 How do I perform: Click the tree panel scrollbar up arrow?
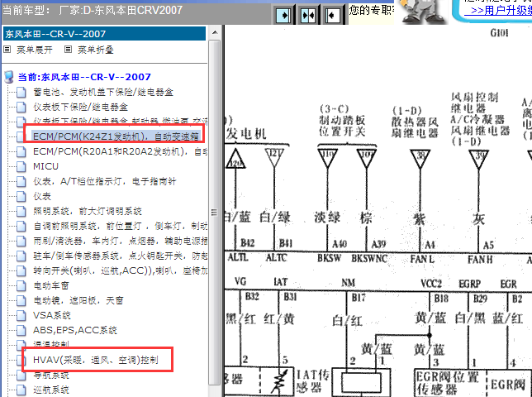215,32
